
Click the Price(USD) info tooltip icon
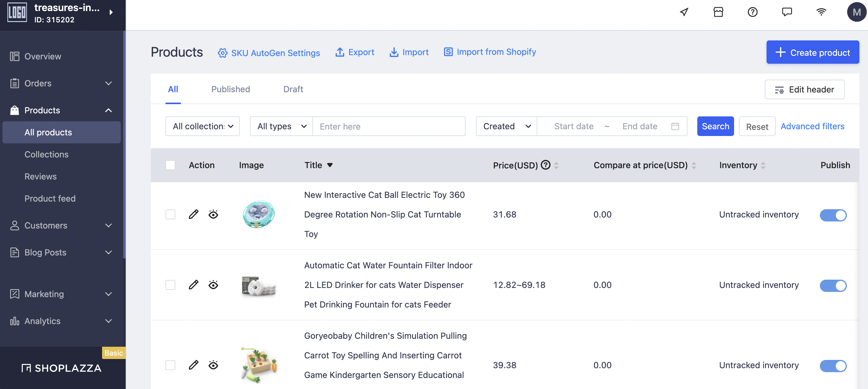pyautogui.click(x=546, y=165)
